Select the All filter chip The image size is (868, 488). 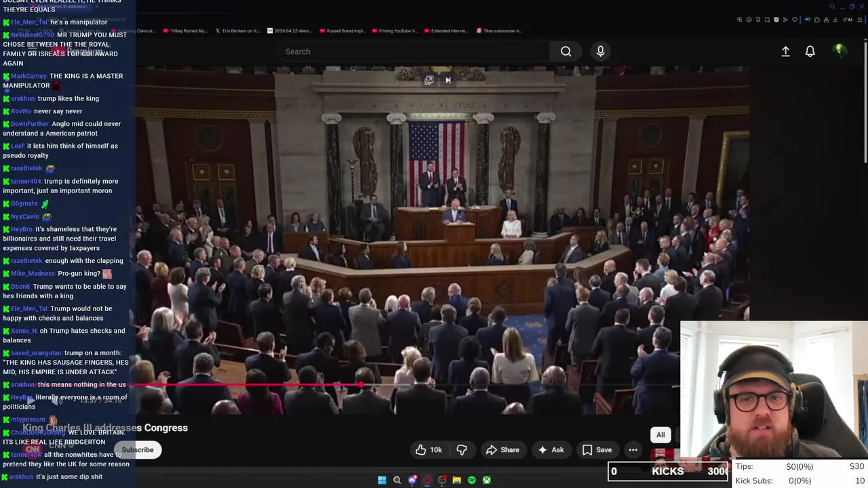click(660, 435)
